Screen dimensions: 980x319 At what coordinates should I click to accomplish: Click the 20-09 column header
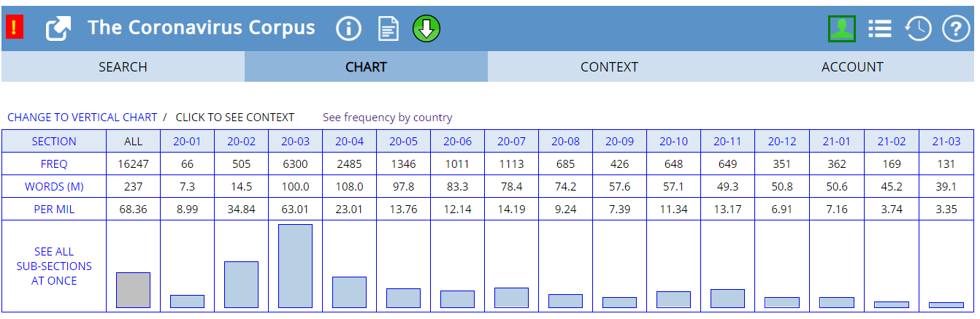pos(619,141)
